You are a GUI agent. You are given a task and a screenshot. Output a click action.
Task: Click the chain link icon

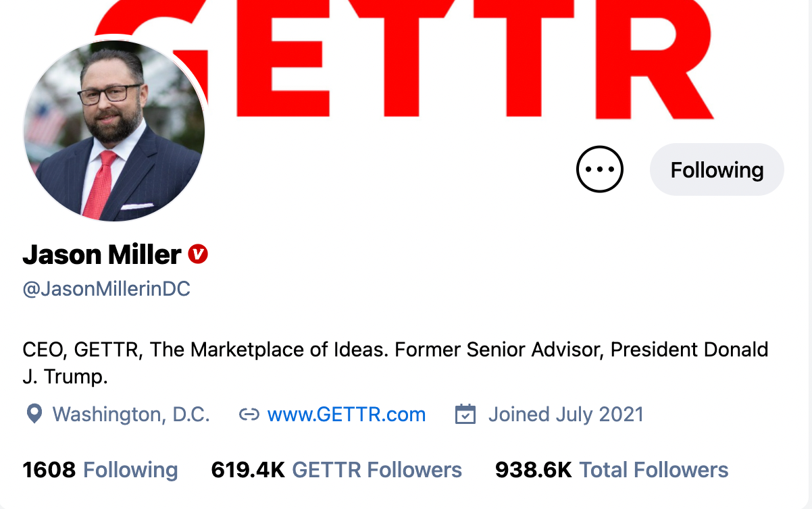pyautogui.click(x=249, y=414)
